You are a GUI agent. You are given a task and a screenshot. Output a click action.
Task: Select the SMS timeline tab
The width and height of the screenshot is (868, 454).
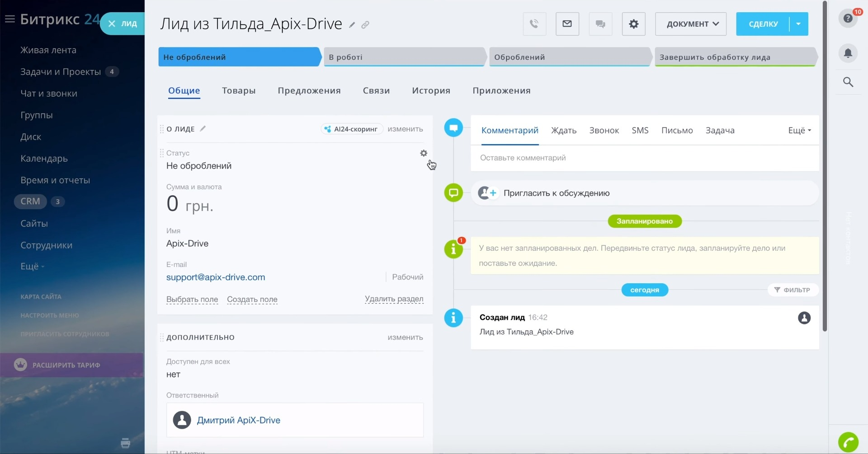click(x=640, y=130)
